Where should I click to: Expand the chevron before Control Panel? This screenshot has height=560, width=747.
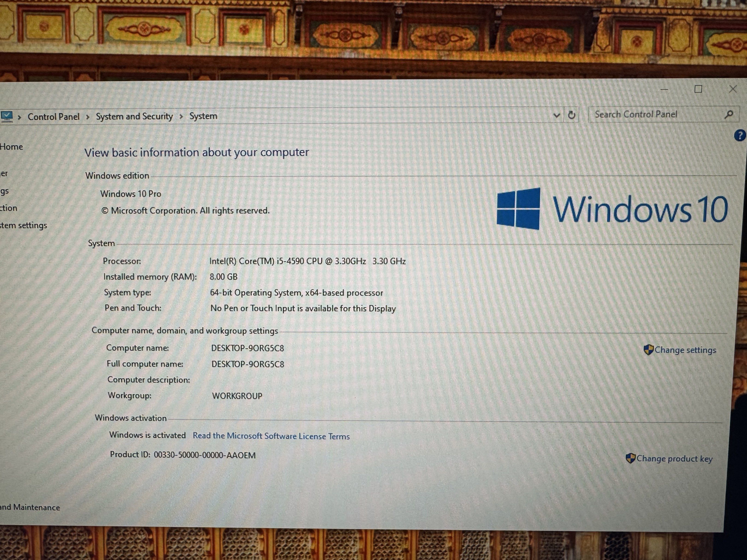click(20, 117)
